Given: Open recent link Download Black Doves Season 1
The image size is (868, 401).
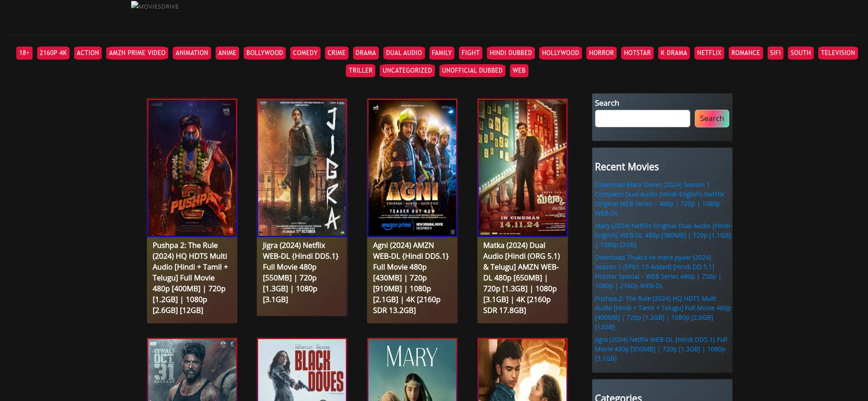Looking at the screenshot, I should [x=660, y=199].
